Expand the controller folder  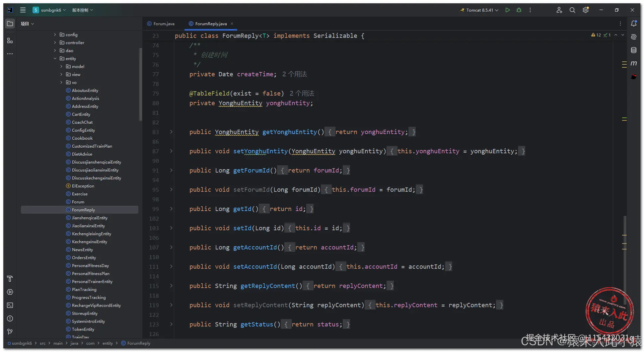pyautogui.click(x=55, y=42)
